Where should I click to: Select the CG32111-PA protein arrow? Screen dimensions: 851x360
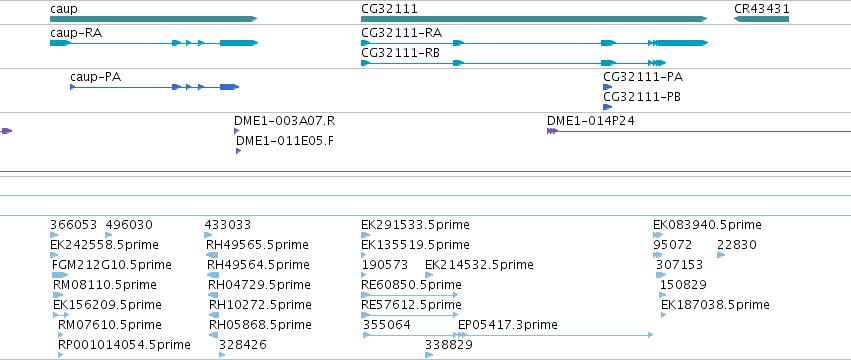(607, 87)
